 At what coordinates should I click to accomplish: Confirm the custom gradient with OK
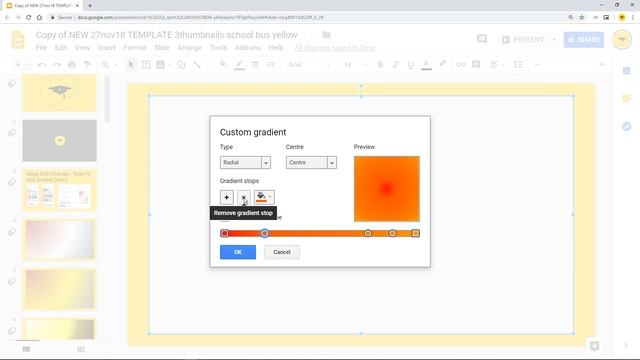[238, 252]
